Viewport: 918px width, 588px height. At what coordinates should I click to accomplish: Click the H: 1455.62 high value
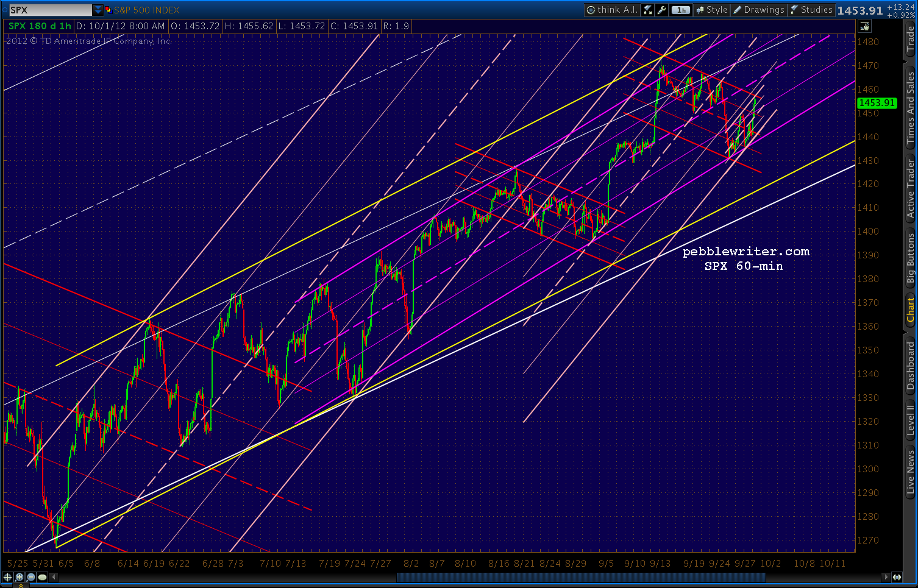[249, 26]
